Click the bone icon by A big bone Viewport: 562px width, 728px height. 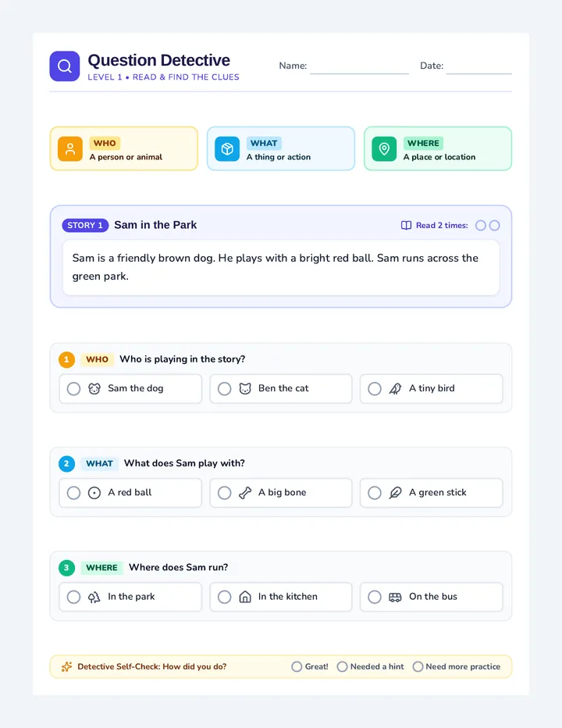[x=245, y=493]
